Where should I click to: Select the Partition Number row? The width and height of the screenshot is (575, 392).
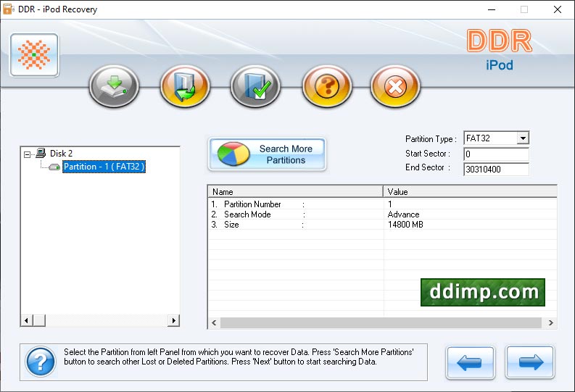pyautogui.click(x=382, y=204)
